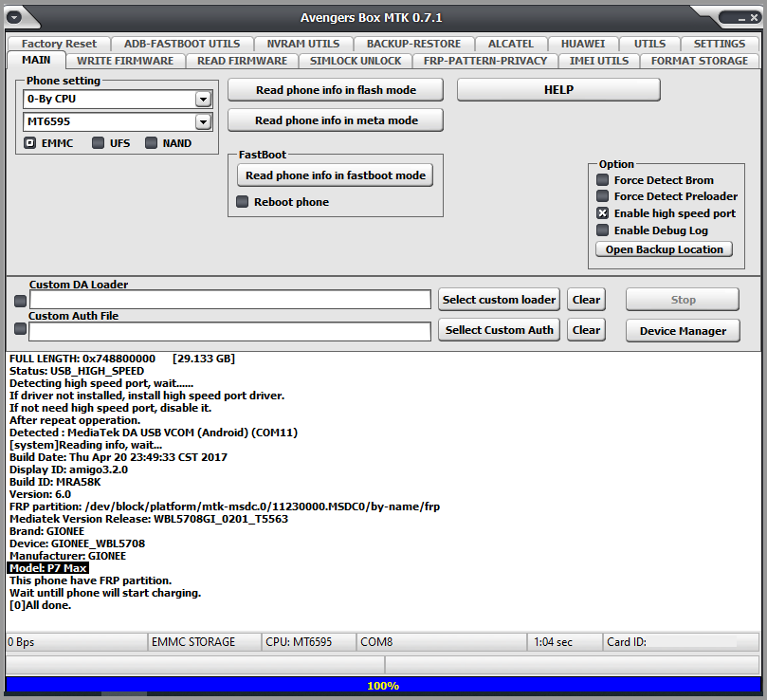Expand the 0-By CPU dropdown
Screen dimensions: 767x700
click(x=203, y=99)
